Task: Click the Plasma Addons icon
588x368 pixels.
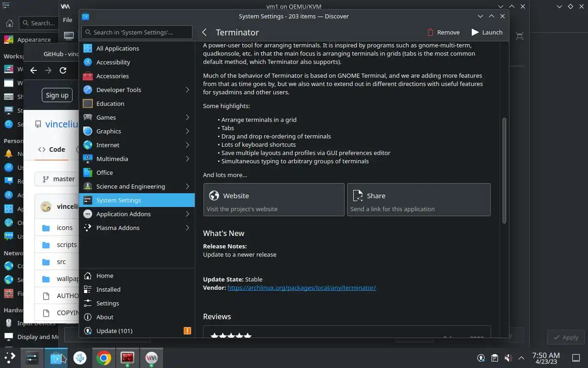Action: click(88, 228)
